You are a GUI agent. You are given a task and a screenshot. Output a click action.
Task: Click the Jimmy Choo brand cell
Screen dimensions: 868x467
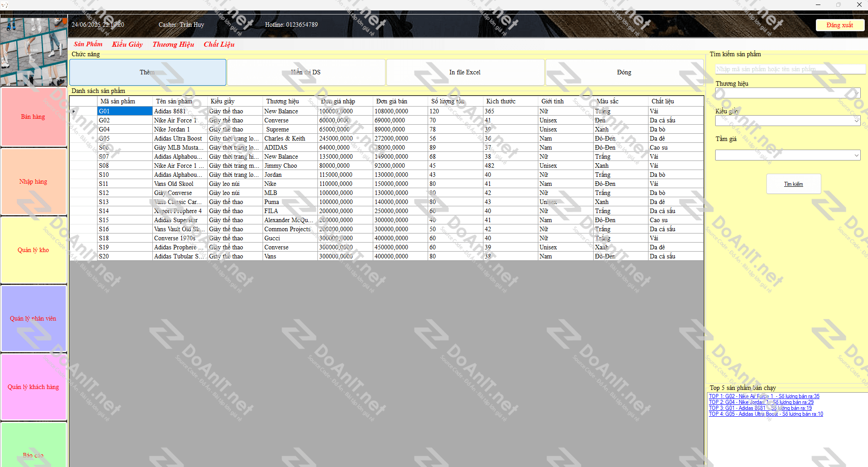pos(290,165)
